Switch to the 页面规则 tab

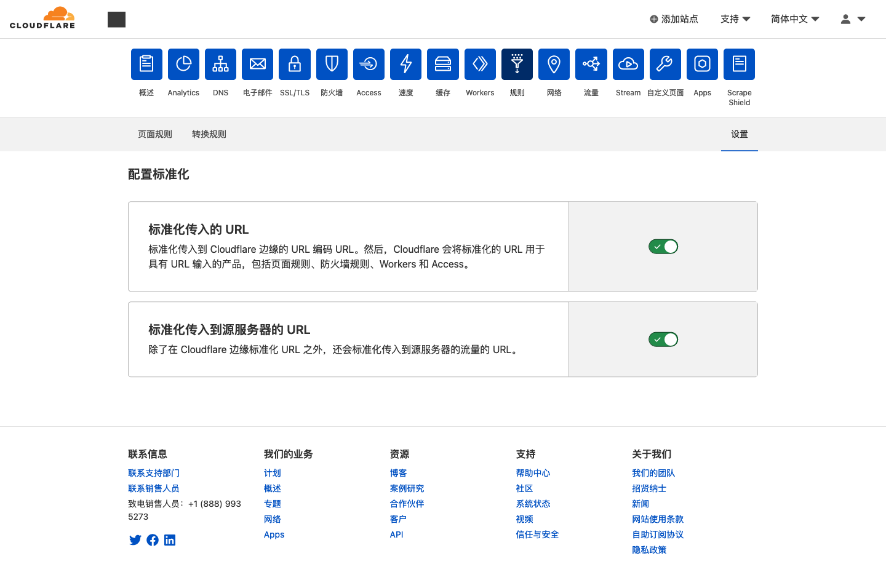(x=155, y=134)
